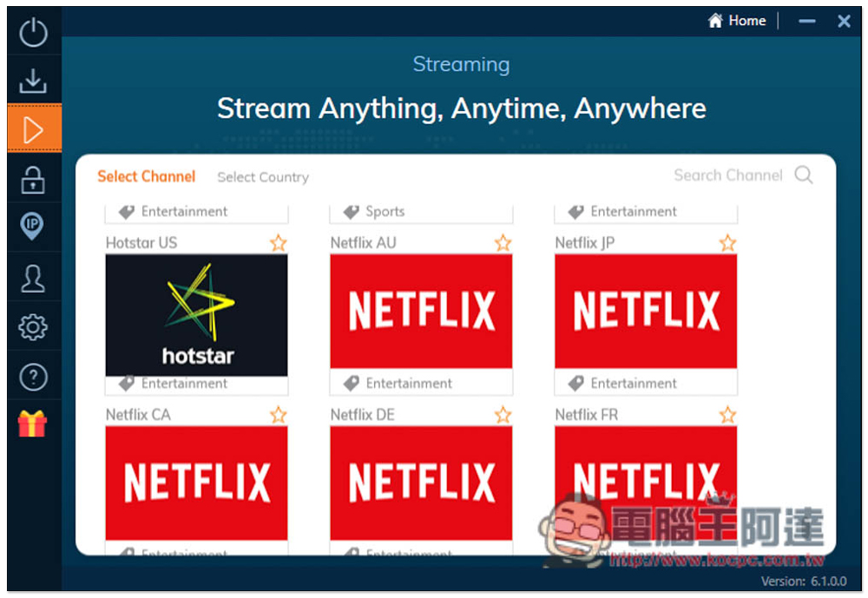Minimize the VPN application window
Viewport: 868px width, 598px height.
click(807, 21)
